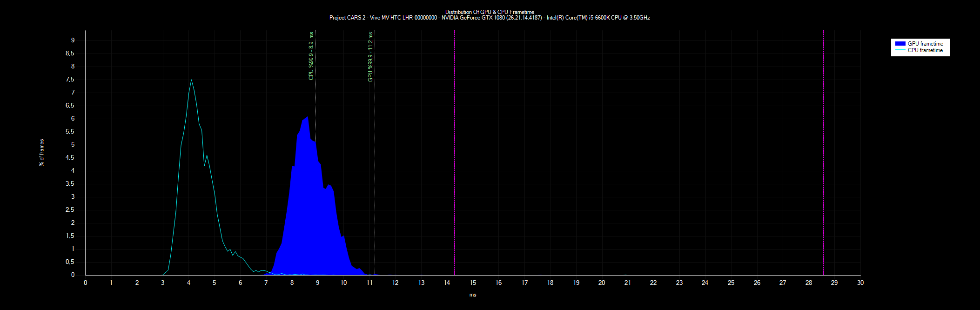Click the x-axis tick label "4"
Image resolution: width=980 pixels, height=310 pixels.
(188, 283)
